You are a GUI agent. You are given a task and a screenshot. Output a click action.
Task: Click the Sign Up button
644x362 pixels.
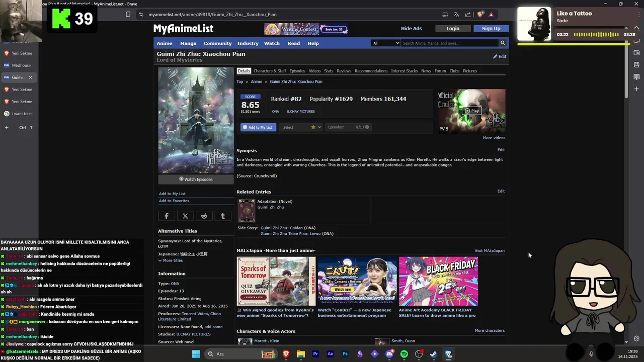coord(491,29)
